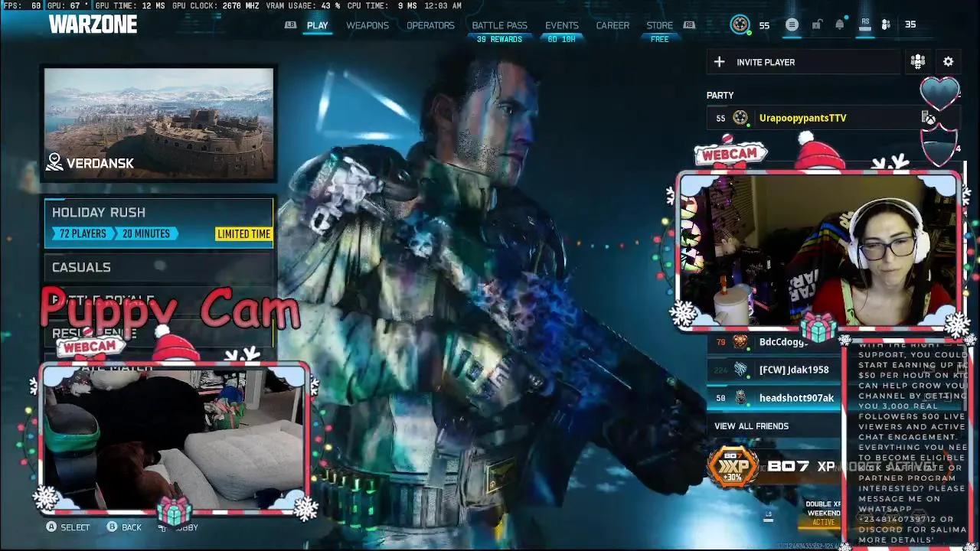Click avatar icon next to headshott907ak
This screenshot has width=980, height=551.
pos(740,398)
